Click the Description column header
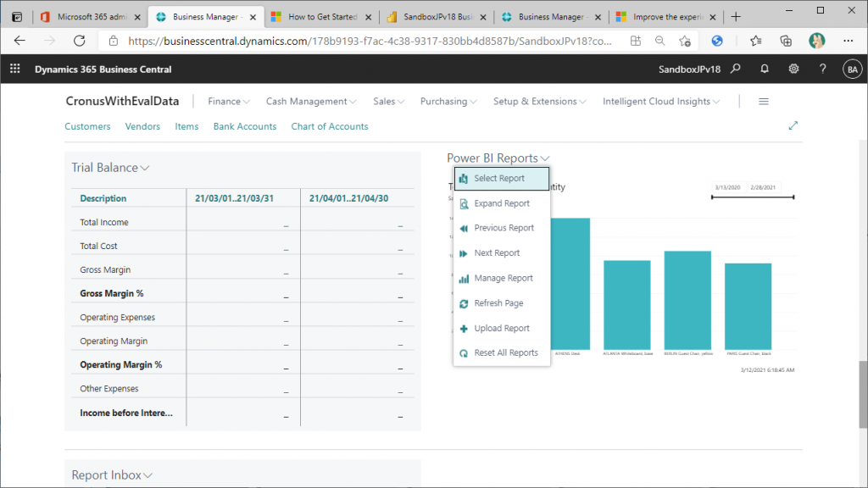 pos(103,198)
